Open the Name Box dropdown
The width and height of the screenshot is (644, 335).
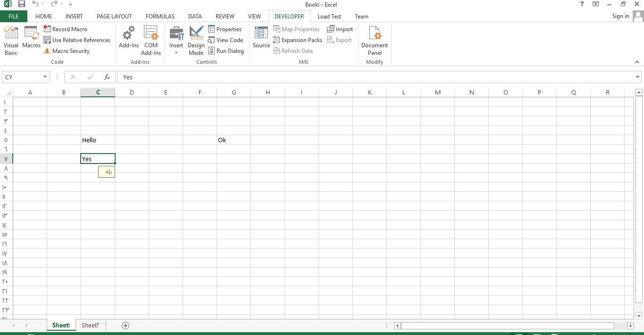point(45,77)
